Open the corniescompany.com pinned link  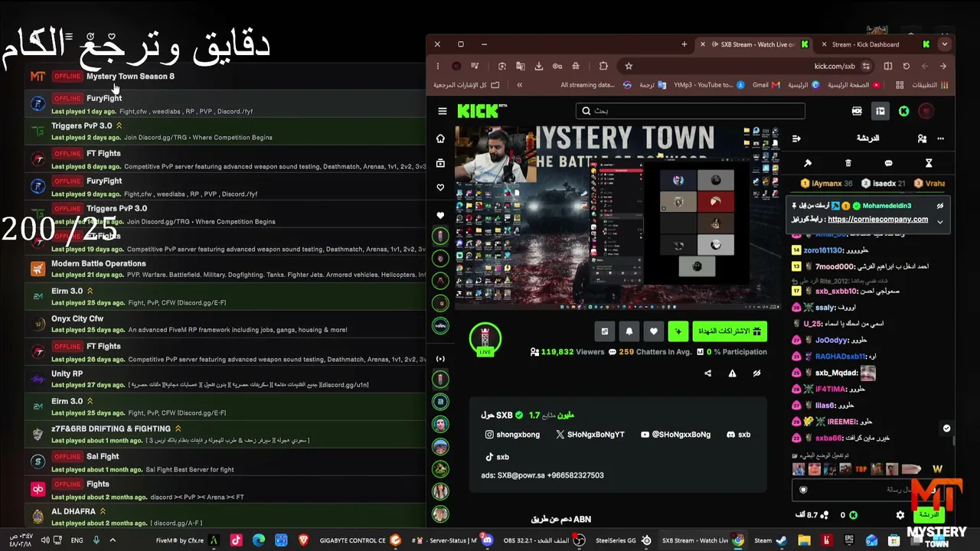coord(877,220)
